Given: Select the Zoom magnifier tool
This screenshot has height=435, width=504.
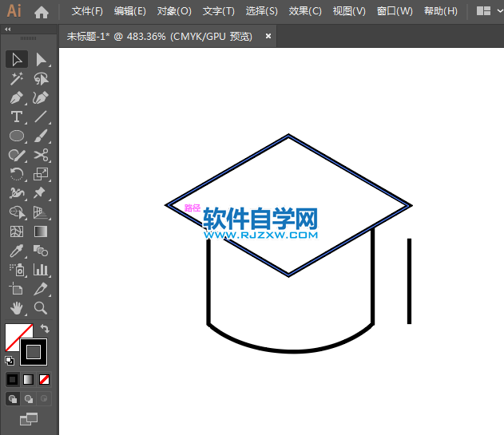Looking at the screenshot, I should coord(41,308).
